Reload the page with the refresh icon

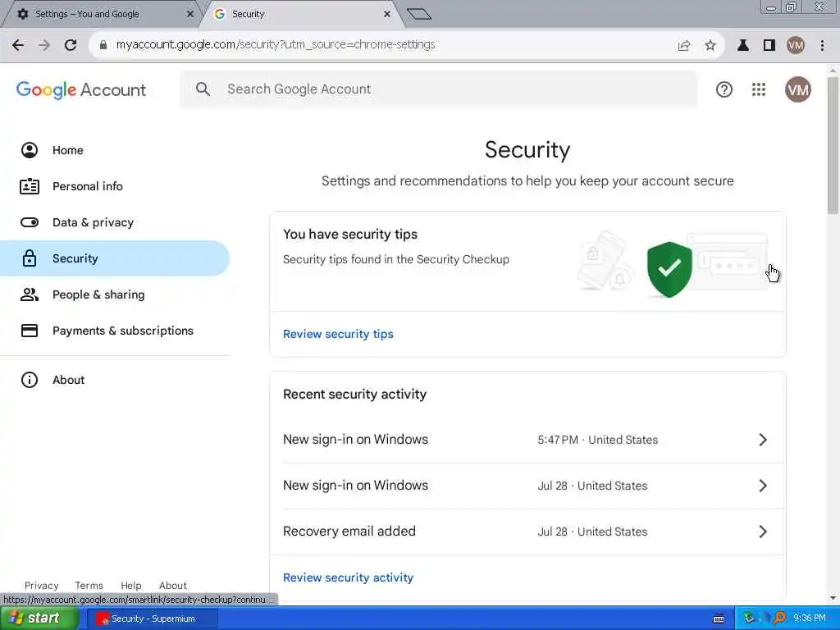click(x=71, y=45)
